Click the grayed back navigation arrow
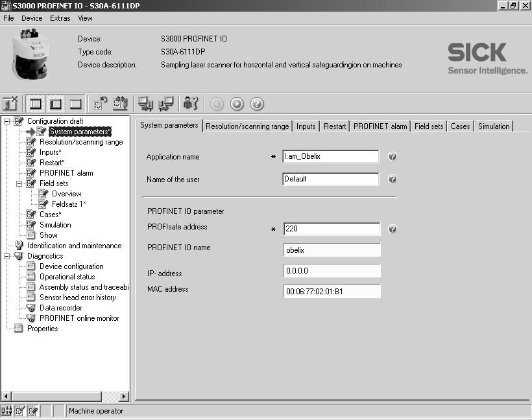The height and width of the screenshot is (420, 532). click(217, 104)
